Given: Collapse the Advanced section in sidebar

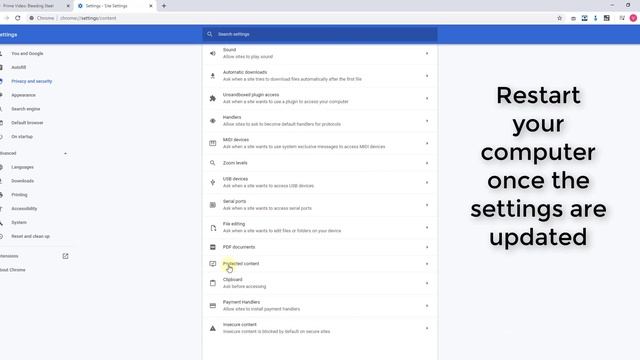Looking at the screenshot, I should (x=65, y=153).
